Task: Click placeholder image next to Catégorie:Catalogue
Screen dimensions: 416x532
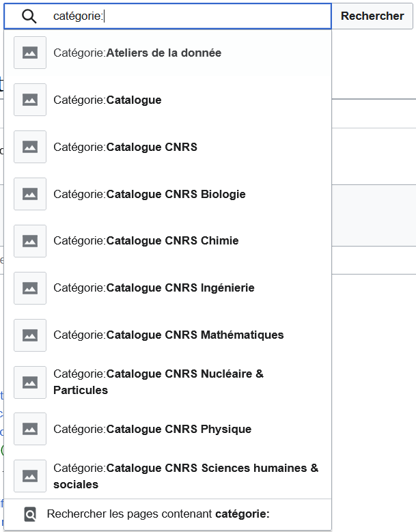Action: coord(30,100)
